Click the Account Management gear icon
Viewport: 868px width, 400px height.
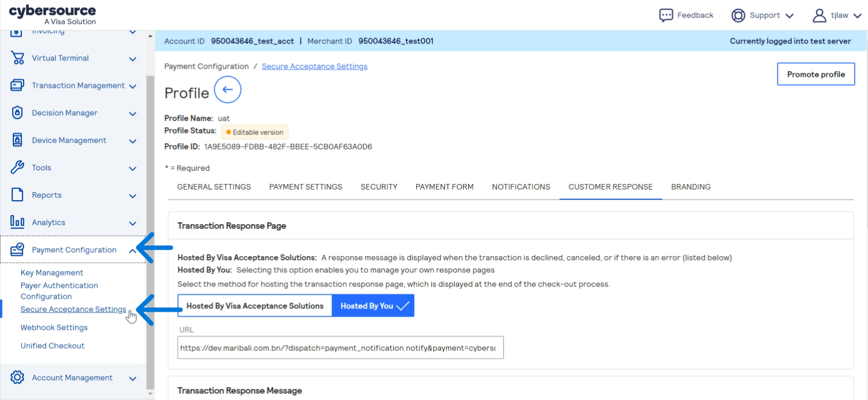pos(17,378)
